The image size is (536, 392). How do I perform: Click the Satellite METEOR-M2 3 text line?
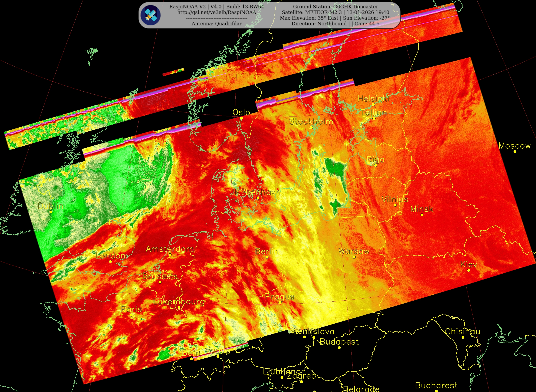click(336, 12)
